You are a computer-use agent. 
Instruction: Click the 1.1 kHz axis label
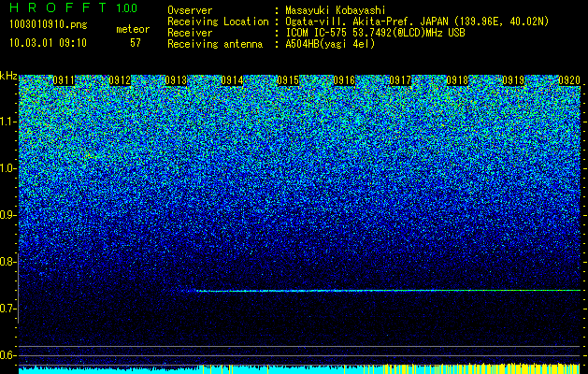tap(7, 122)
